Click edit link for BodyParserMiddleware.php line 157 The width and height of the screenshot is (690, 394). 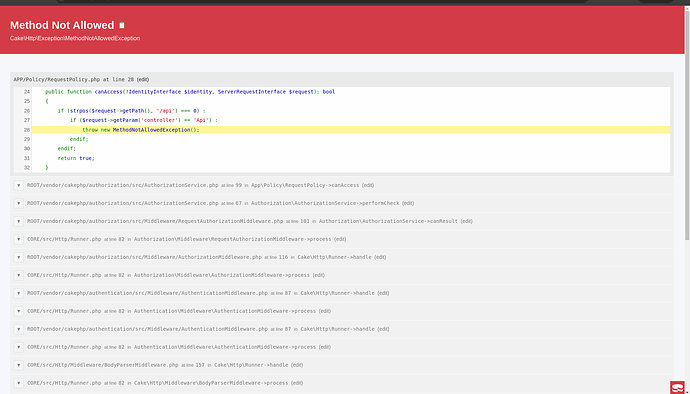[x=297, y=365]
